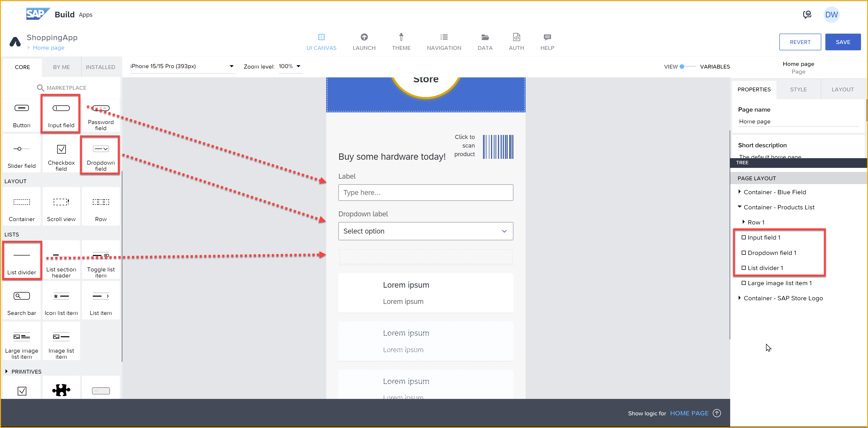
Task: Switch to the Core components tab
Action: click(22, 67)
